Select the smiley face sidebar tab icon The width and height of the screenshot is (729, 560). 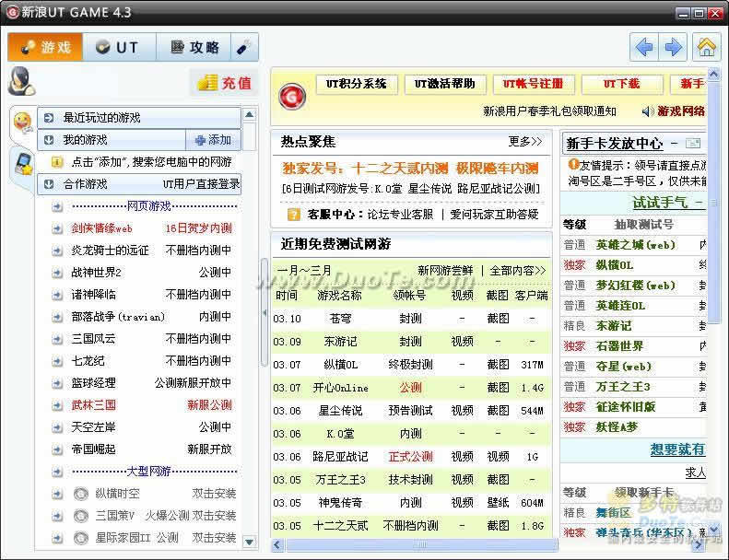coord(23,124)
